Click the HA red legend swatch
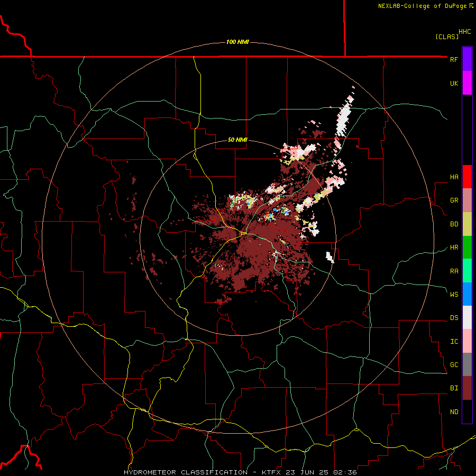The image size is (476, 476). click(467, 177)
